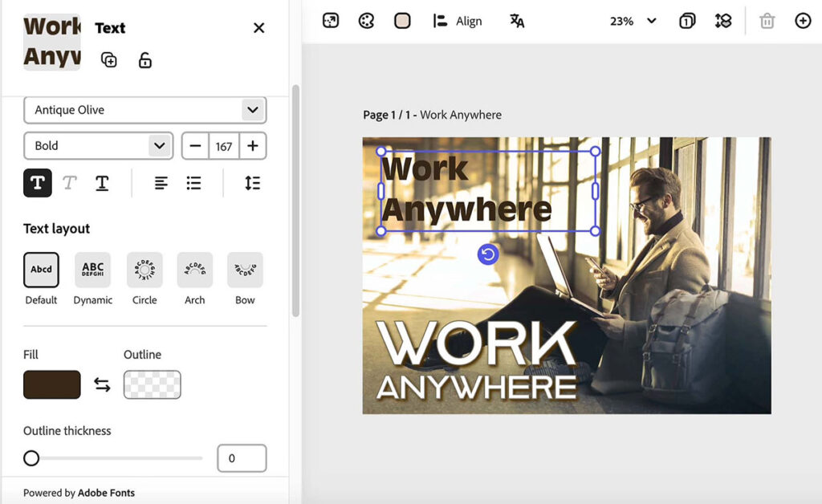Open the Antique Olive font dropdown
The image size is (822, 504).
(x=144, y=110)
